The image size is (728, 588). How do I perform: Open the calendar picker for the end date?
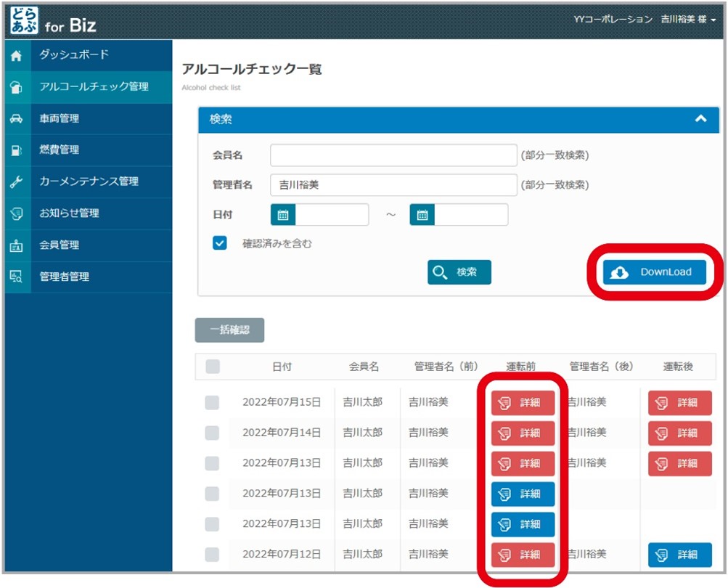coord(422,214)
